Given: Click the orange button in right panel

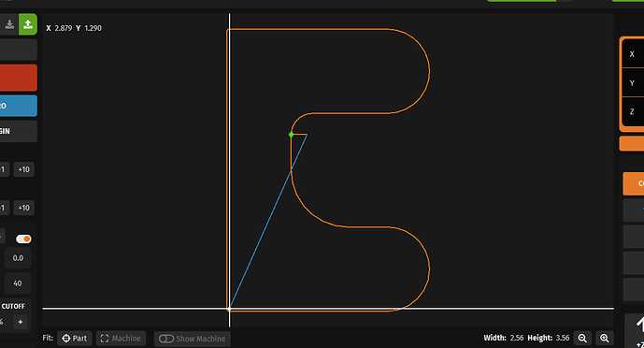Looking at the screenshot, I should point(634,183).
